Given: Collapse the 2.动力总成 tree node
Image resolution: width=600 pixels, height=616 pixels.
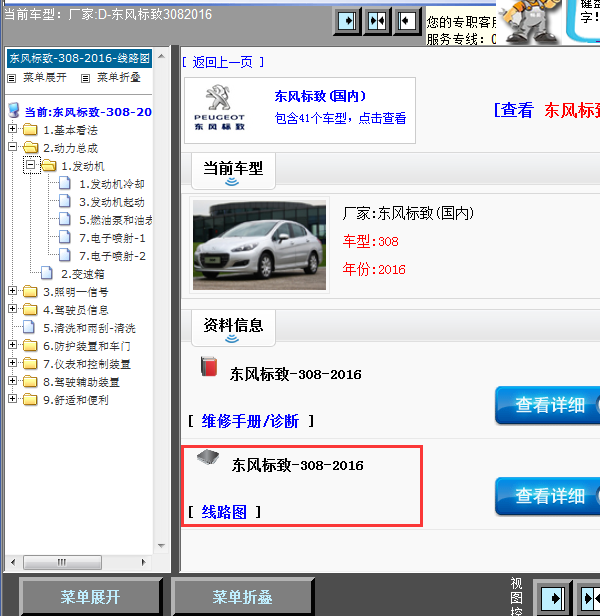Looking at the screenshot, I should coord(13,147).
